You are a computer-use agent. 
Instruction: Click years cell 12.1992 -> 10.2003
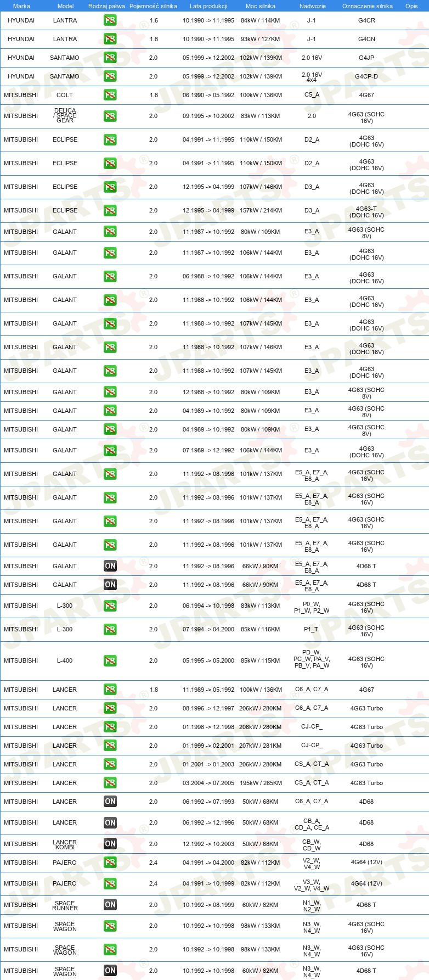208,844
